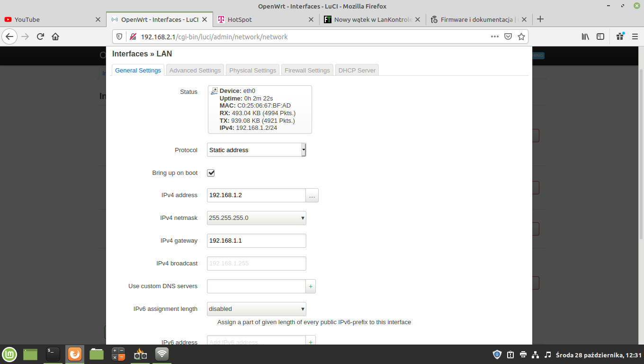Bookmark this page with star icon

521,36
